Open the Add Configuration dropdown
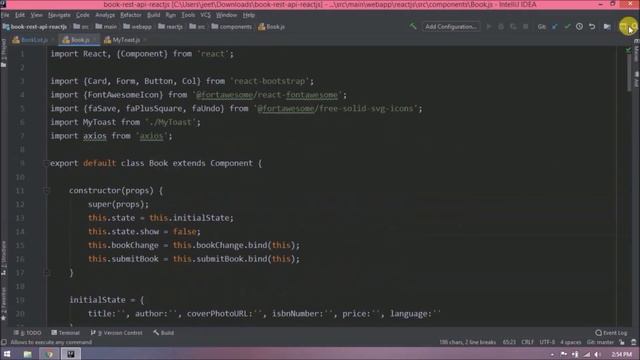The height and width of the screenshot is (360, 640). pyautogui.click(x=451, y=27)
